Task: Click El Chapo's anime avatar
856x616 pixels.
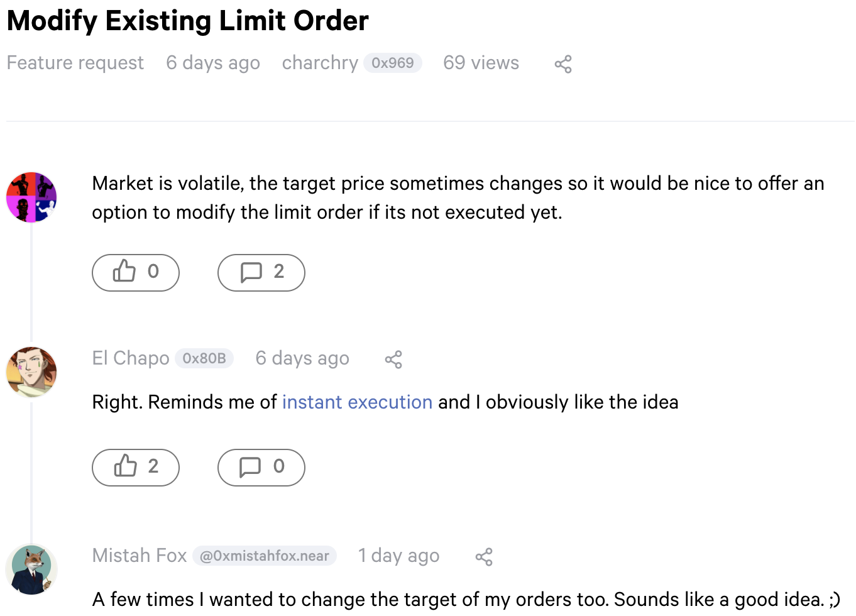Action: click(31, 372)
